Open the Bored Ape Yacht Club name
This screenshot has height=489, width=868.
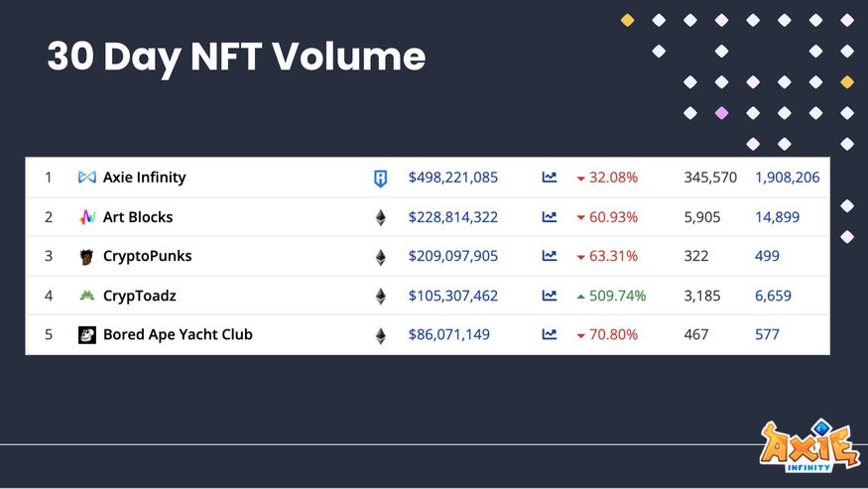178,335
